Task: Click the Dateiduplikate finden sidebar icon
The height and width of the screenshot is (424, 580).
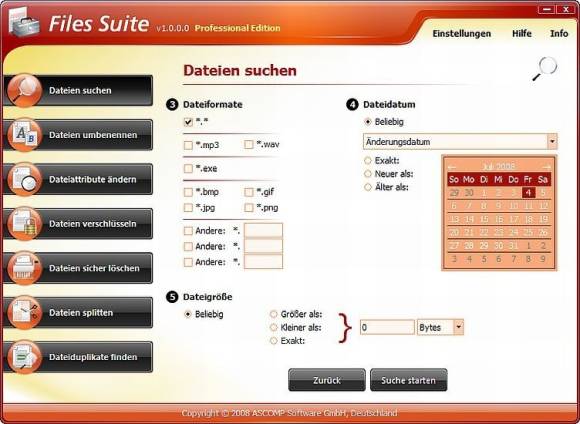Action: pyautogui.click(x=24, y=357)
